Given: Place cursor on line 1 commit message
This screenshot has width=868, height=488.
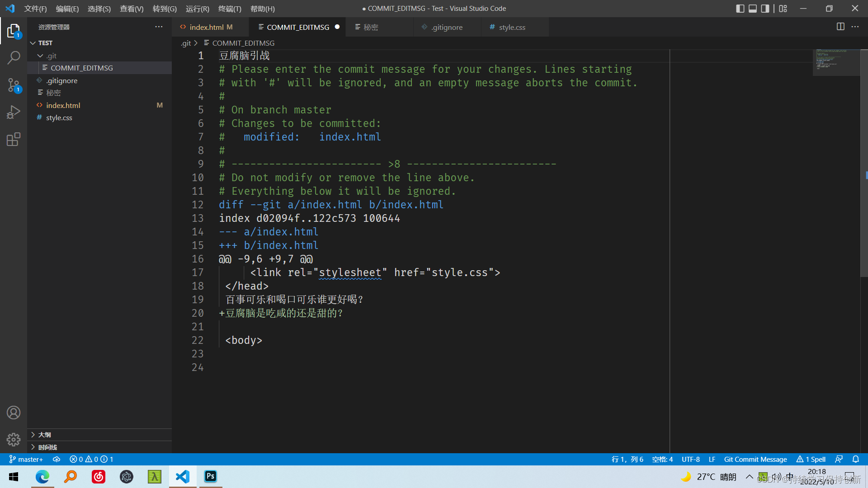Looking at the screenshot, I should click(x=244, y=56).
